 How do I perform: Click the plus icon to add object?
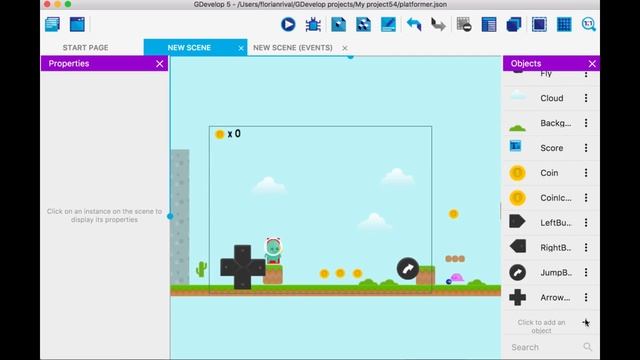[586, 322]
